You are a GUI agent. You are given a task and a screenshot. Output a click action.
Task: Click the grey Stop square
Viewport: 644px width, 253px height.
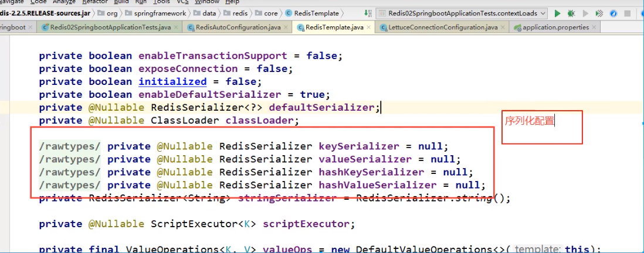(627, 13)
